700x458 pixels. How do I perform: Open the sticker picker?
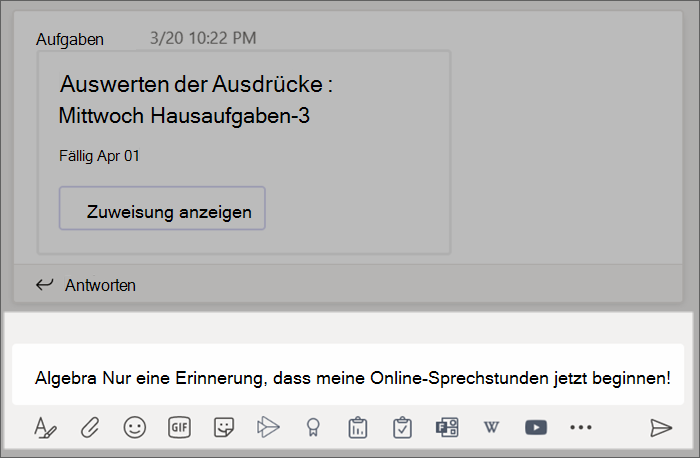pos(224,428)
